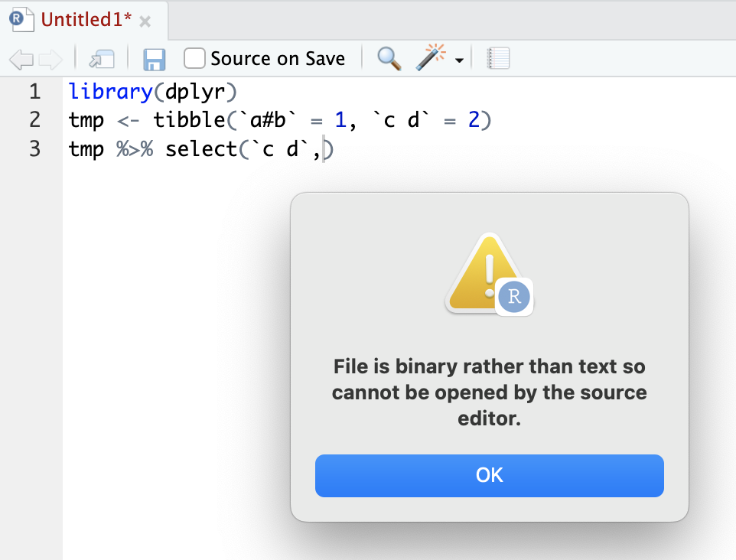
Task: Navigate back to previous source location
Action: (x=21, y=58)
